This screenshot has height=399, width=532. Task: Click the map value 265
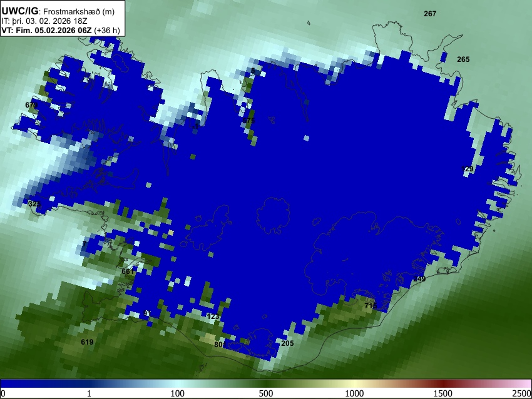[x=463, y=59]
